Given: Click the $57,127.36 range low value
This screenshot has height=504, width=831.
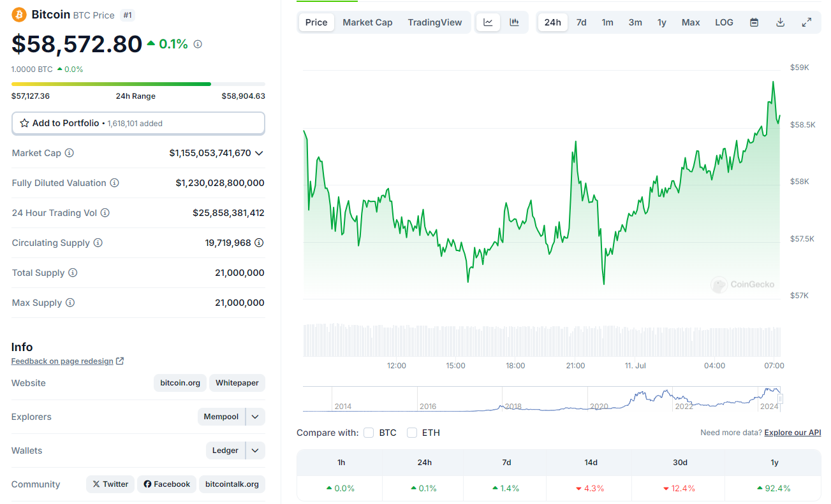Looking at the screenshot, I should pyautogui.click(x=31, y=96).
